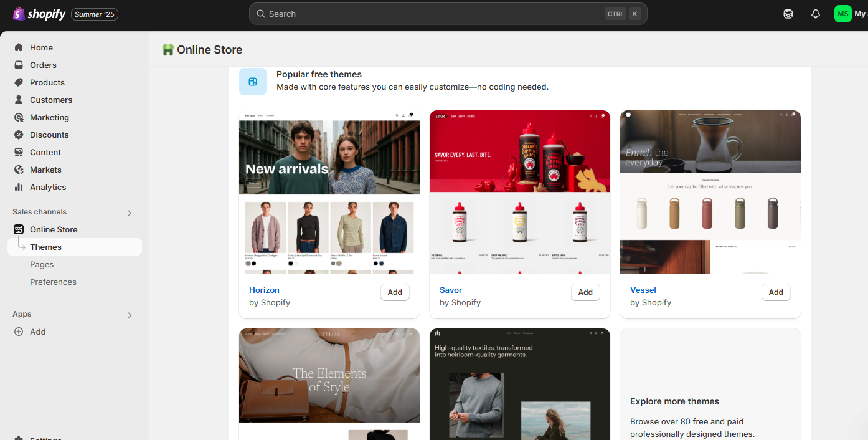The height and width of the screenshot is (440, 868).
Task: Click the search magnifier icon
Action: point(261,14)
